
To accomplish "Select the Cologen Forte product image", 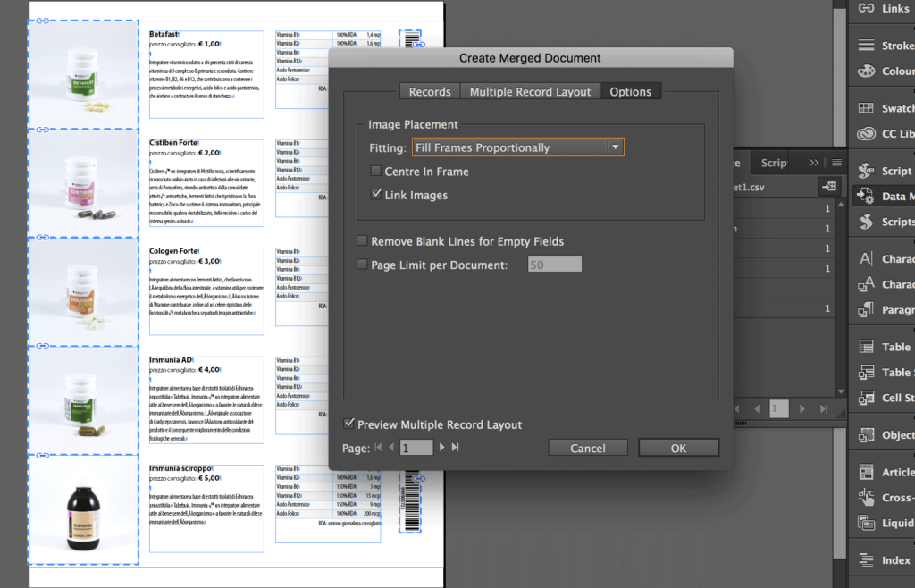I will [x=83, y=291].
